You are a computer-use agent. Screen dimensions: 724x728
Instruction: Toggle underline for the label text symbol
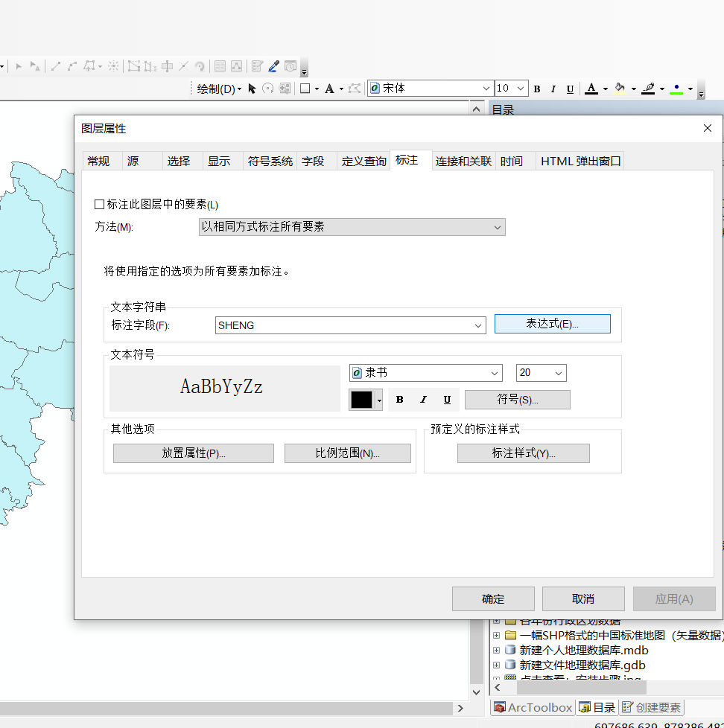(x=447, y=400)
